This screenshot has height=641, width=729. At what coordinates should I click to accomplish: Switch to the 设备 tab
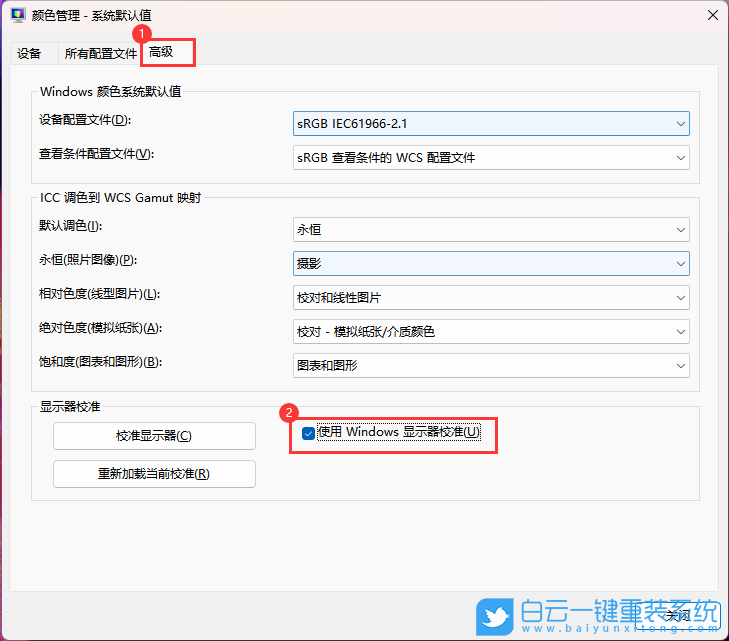pos(30,54)
